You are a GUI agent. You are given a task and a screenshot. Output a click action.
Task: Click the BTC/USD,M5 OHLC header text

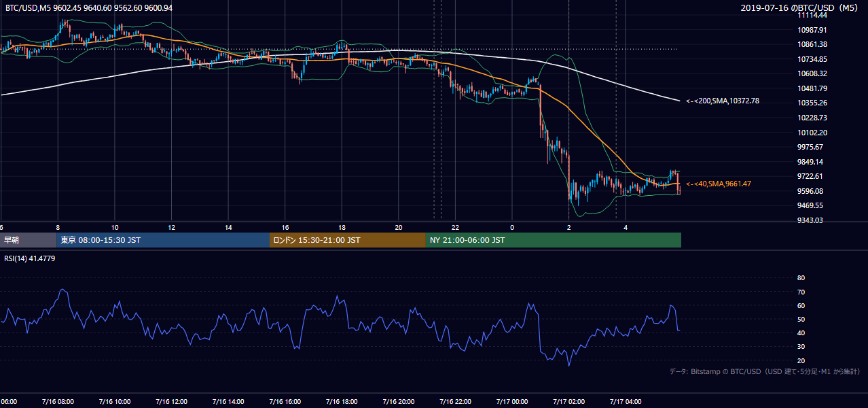89,8
